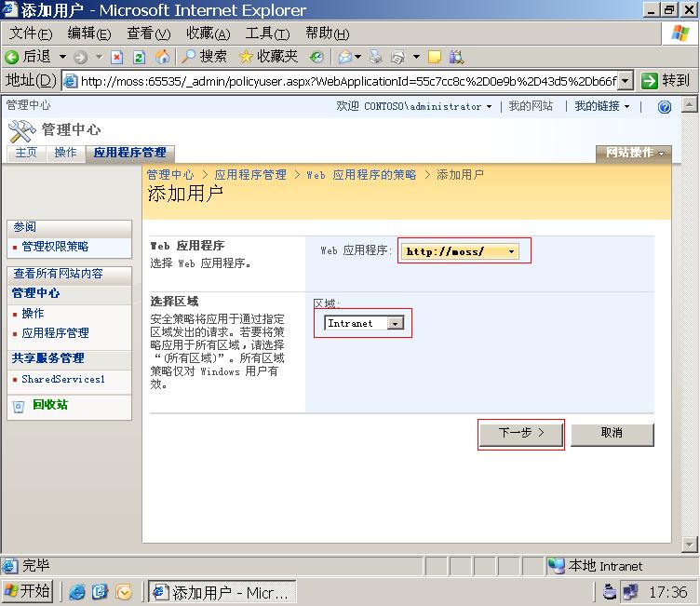700x606 pixels.
Task: Open the 收藏(A) menu
Action: [208, 34]
